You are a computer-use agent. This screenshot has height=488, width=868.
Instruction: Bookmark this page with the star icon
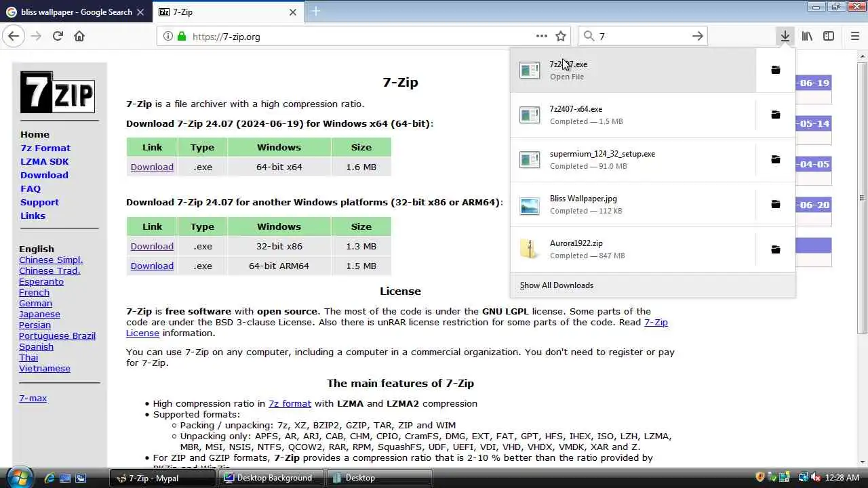(561, 36)
